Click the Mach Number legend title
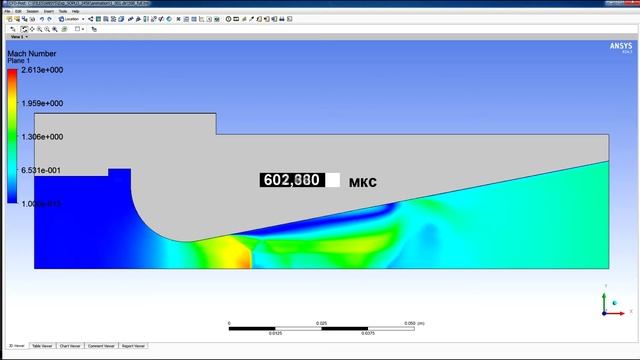640x360 pixels. coord(31,53)
